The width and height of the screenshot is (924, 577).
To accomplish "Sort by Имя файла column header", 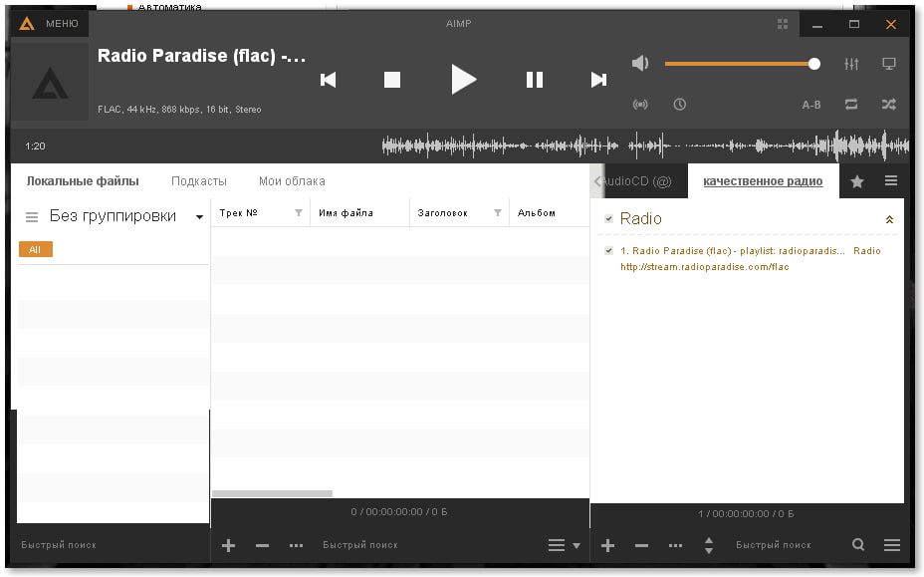I will [x=346, y=213].
